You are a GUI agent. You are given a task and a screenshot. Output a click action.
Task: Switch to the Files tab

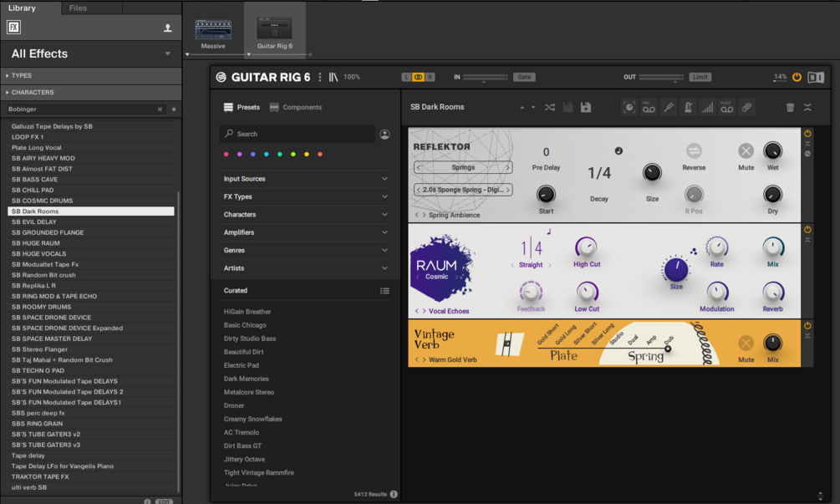click(78, 8)
